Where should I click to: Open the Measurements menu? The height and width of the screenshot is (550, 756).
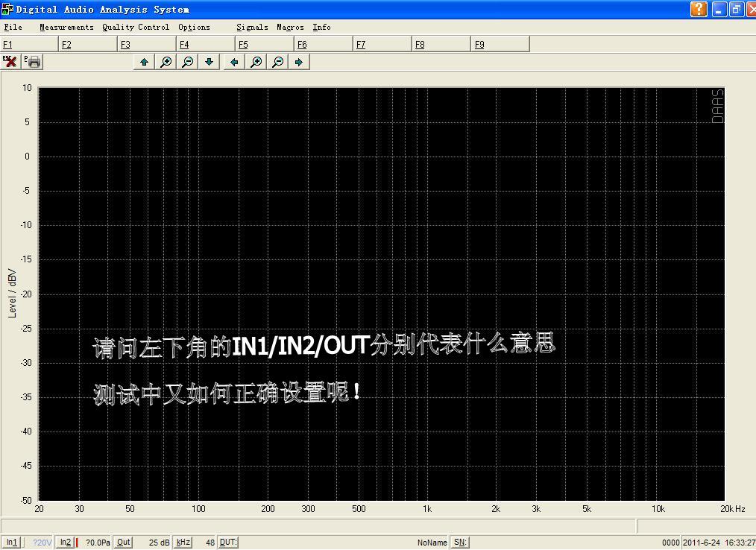click(x=66, y=27)
